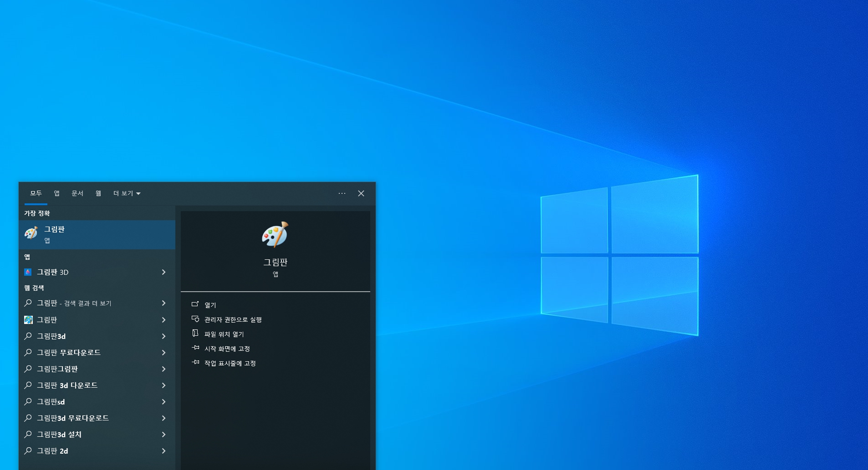868x470 pixels.
Task: Expand the 그림판3d suggestion chevron
Action: pyautogui.click(x=163, y=336)
